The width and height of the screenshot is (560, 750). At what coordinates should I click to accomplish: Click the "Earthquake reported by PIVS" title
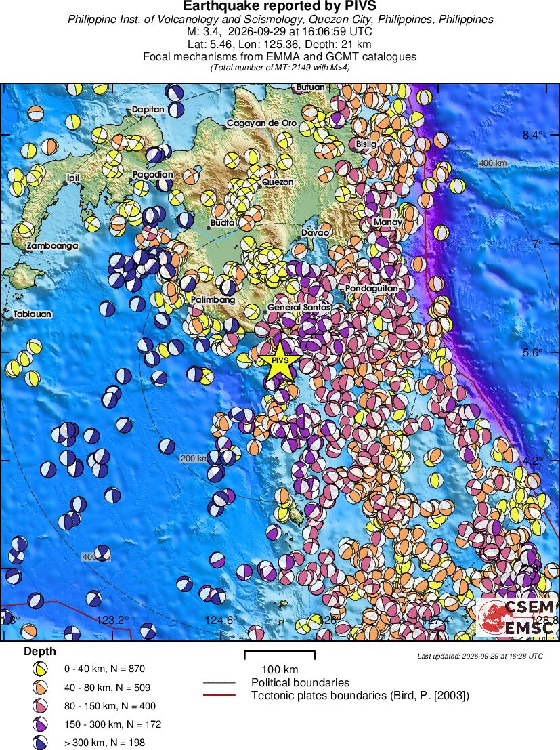point(280,6)
